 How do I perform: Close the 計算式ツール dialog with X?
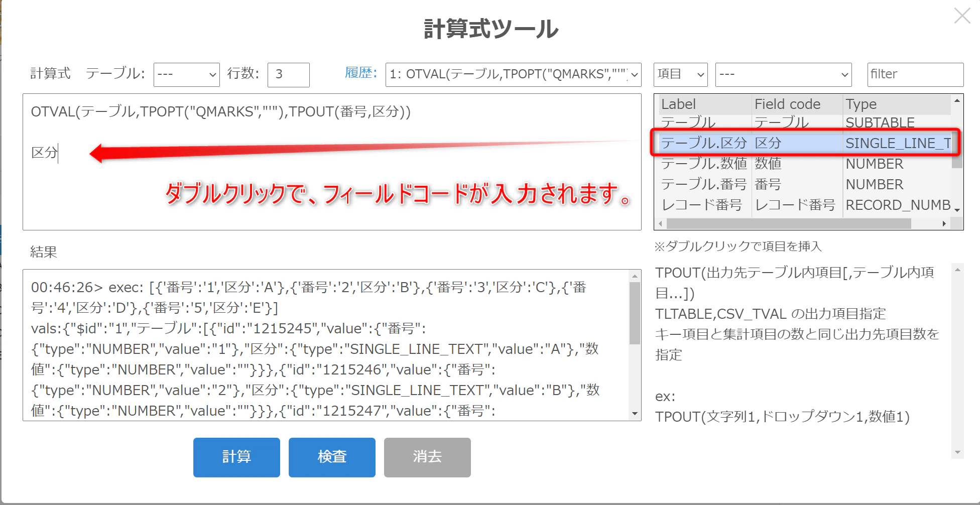click(x=962, y=16)
